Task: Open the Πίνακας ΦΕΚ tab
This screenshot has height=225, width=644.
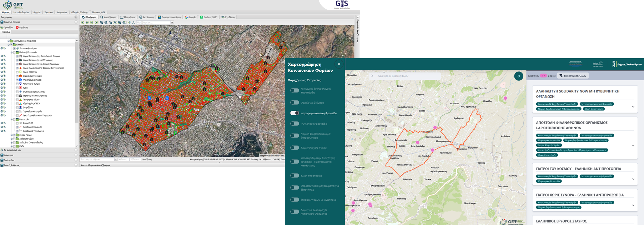Action: [x=99, y=12]
